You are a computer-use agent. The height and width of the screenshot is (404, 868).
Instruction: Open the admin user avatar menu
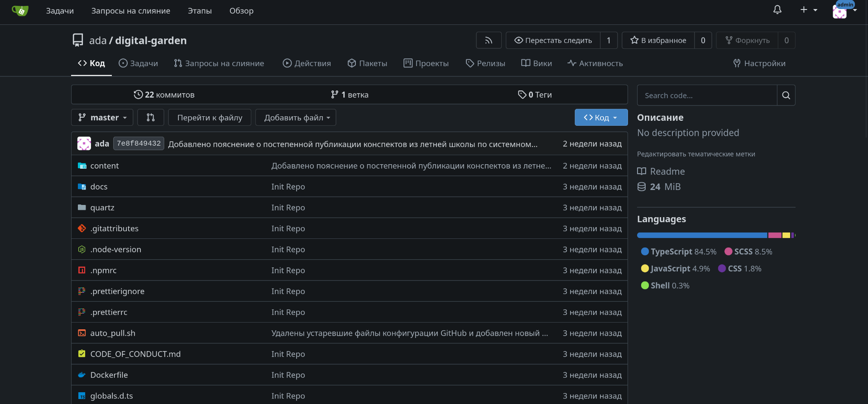[844, 10]
